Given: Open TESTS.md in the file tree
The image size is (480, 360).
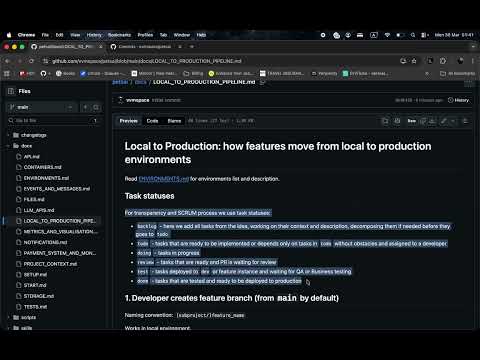Looking at the screenshot, I should point(35,307).
